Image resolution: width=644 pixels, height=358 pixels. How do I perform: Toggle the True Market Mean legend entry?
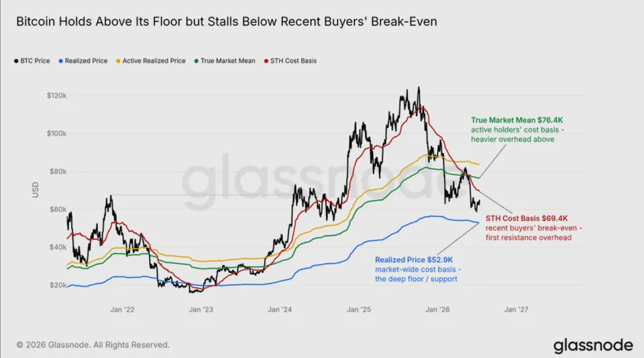point(225,61)
